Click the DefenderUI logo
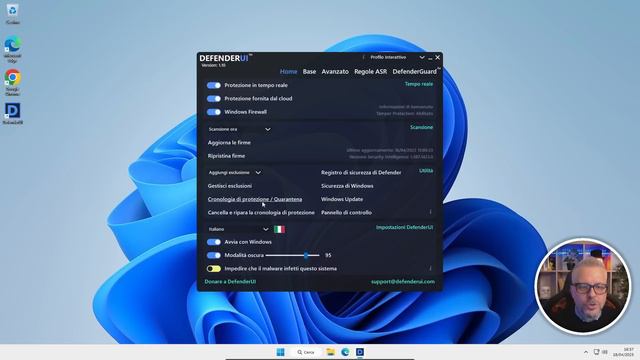This screenshot has height=360, width=640. 226,58
